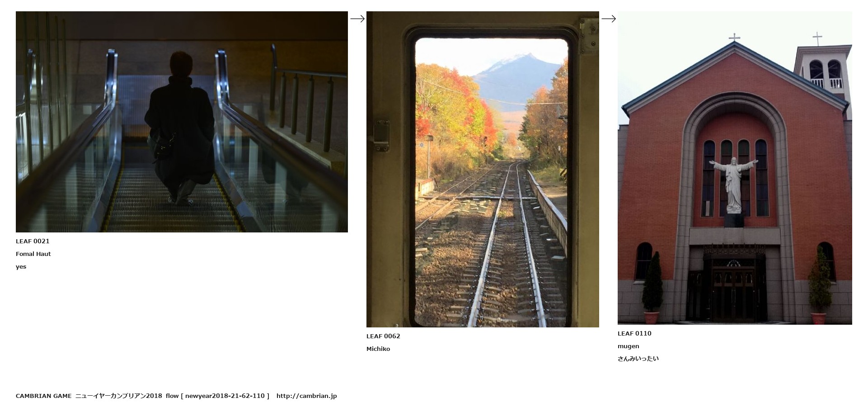Click the author name mugen

[x=629, y=346]
